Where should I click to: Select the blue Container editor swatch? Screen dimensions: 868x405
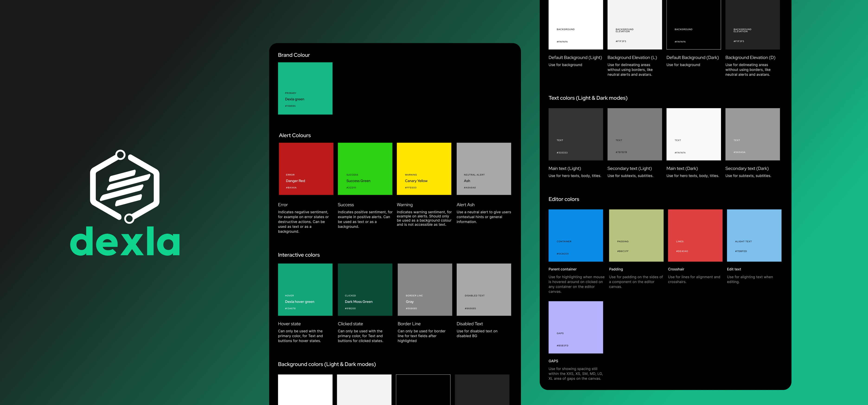click(x=575, y=235)
